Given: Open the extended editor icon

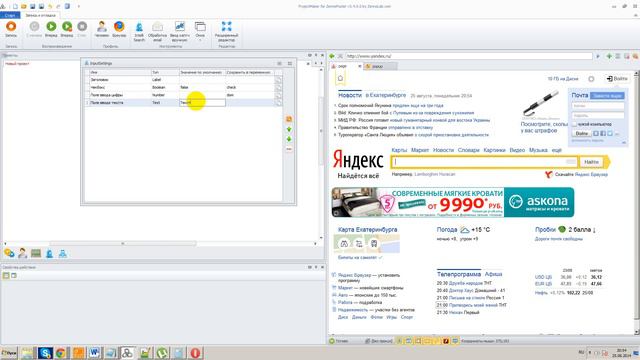Looking at the screenshot, I should click(x=227, y=31).
